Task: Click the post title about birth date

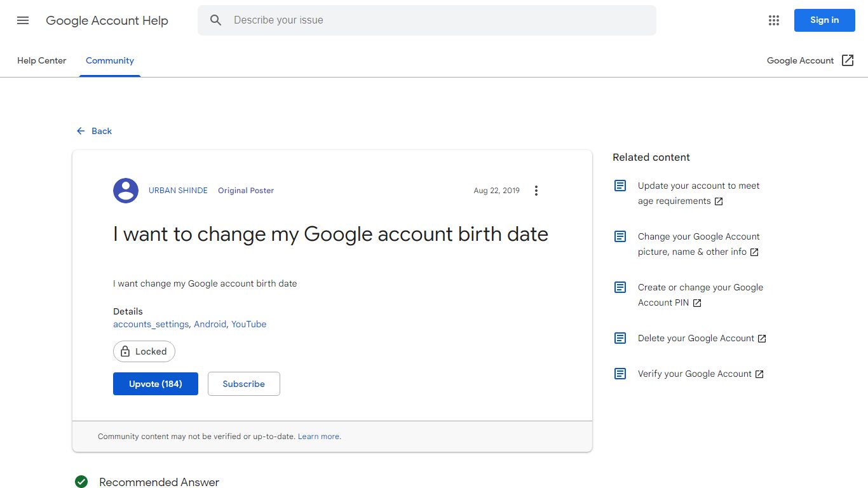Action: (330, 234)
